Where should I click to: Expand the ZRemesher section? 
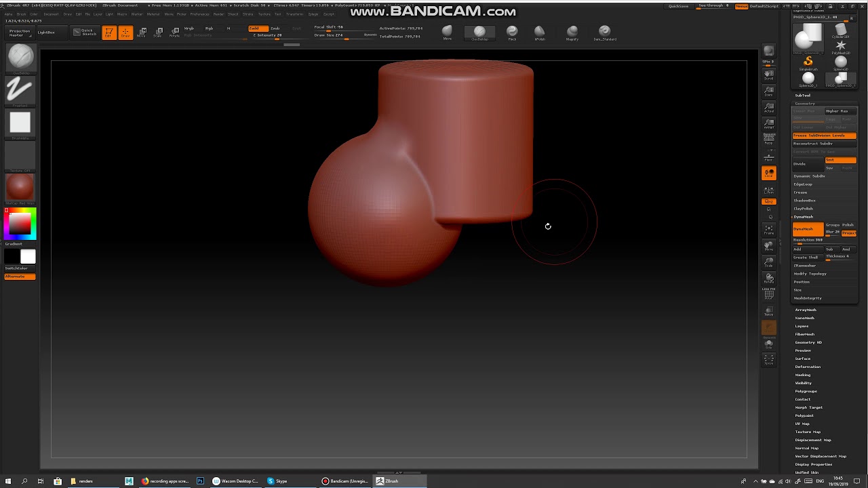point(806,266)
